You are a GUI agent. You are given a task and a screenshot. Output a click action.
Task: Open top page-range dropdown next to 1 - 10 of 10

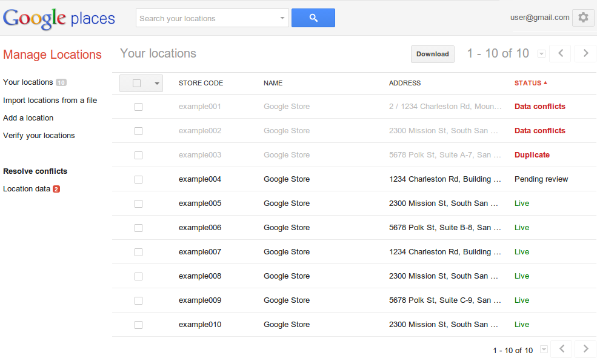click(x=541, y=54)
